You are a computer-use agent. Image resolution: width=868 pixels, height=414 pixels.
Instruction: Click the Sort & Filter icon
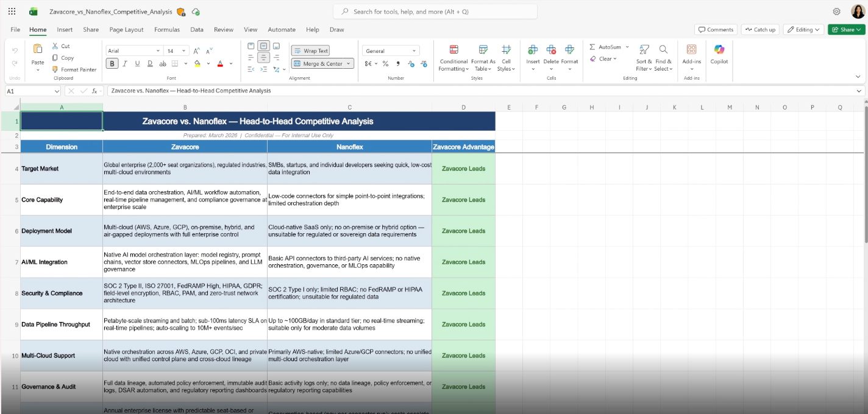[x=644, y=50]
